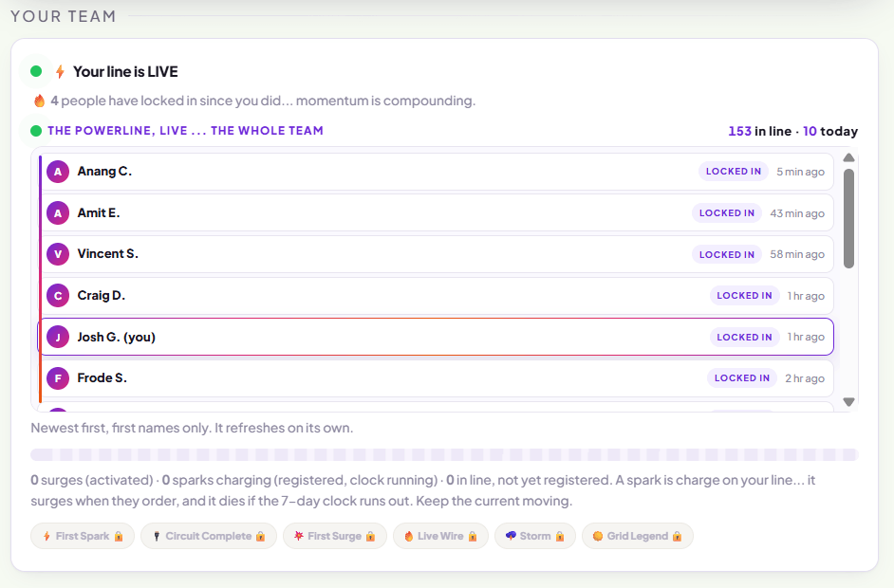Select the name "Vincent S."

108,254
